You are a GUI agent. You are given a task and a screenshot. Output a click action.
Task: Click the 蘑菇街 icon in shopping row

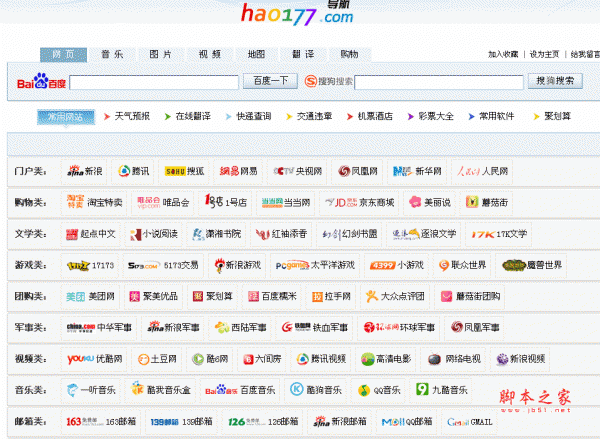[x=472, y=202]
